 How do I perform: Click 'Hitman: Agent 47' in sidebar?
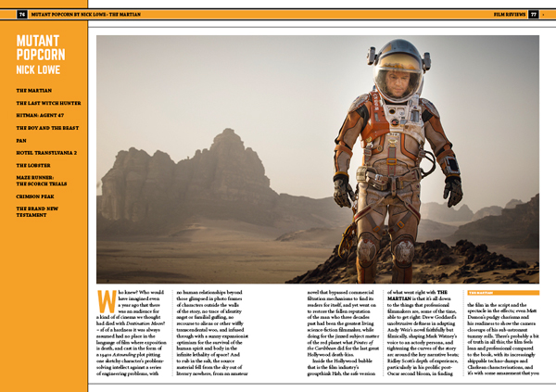(x=40, y=115)
